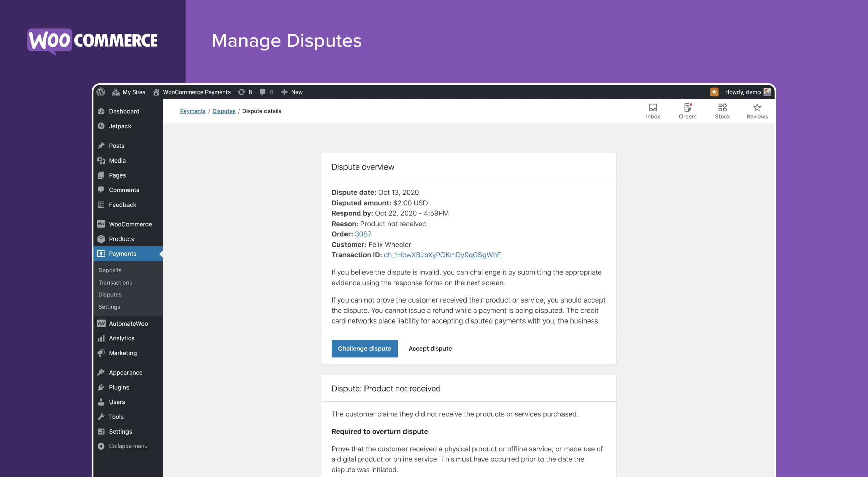Go to Disputes in the Payments submenu
This screenshot has width=868, height=477.
(110, 294)
